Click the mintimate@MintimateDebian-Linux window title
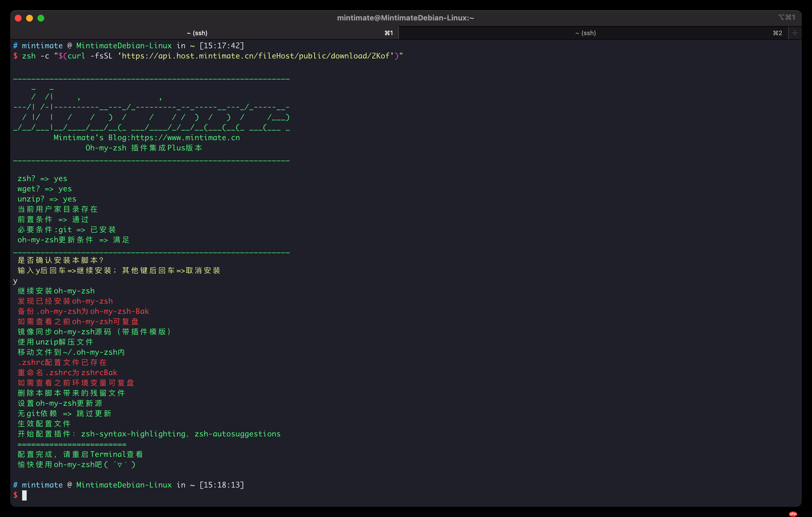 [x=406, y=18]
